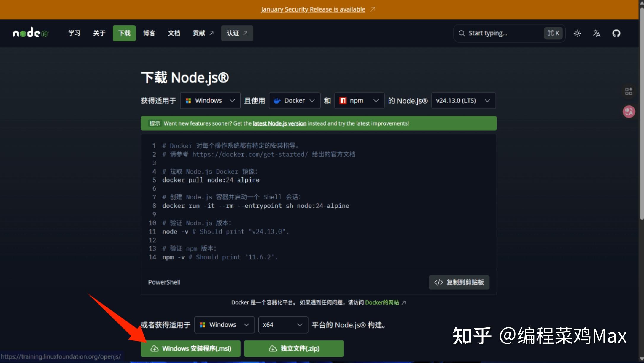The height and width of the screenshot is (363, 644).
Task: Click the Windows logo in lower platform dropdown
Action: pos(203,325)
